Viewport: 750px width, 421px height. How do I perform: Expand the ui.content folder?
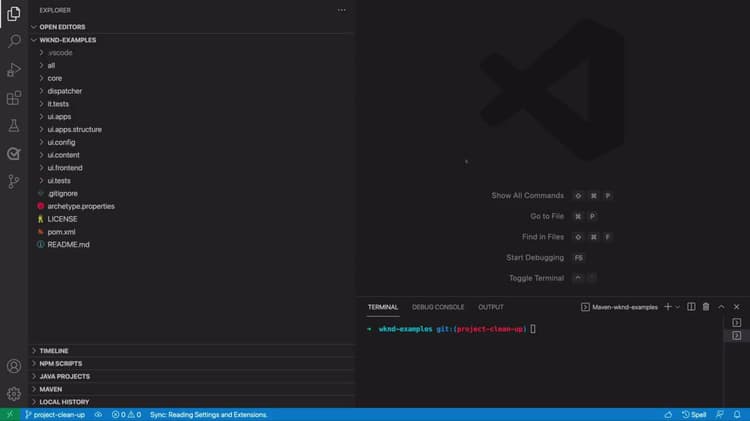point(191,155)
